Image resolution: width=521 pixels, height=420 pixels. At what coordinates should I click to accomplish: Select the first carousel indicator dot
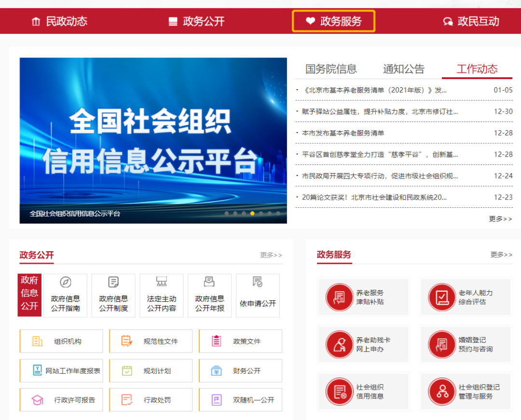click(x=227, y=213)
